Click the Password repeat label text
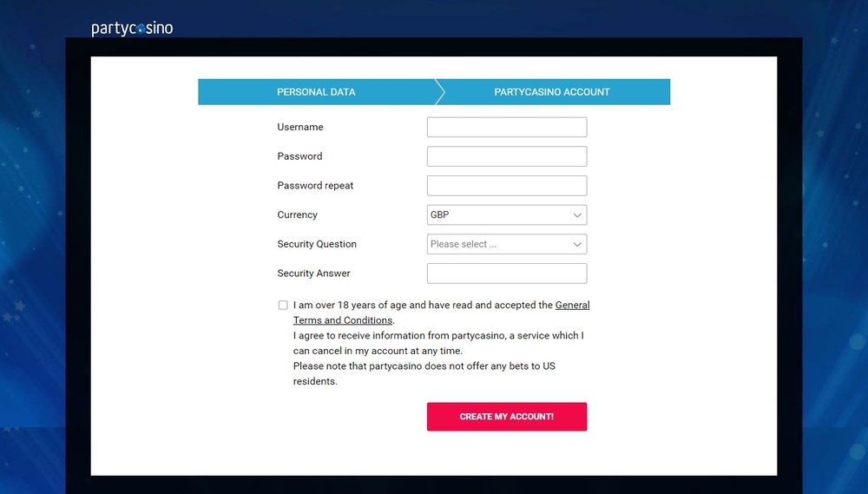Viewport: 868px width, 494px height. coord(315,186)
